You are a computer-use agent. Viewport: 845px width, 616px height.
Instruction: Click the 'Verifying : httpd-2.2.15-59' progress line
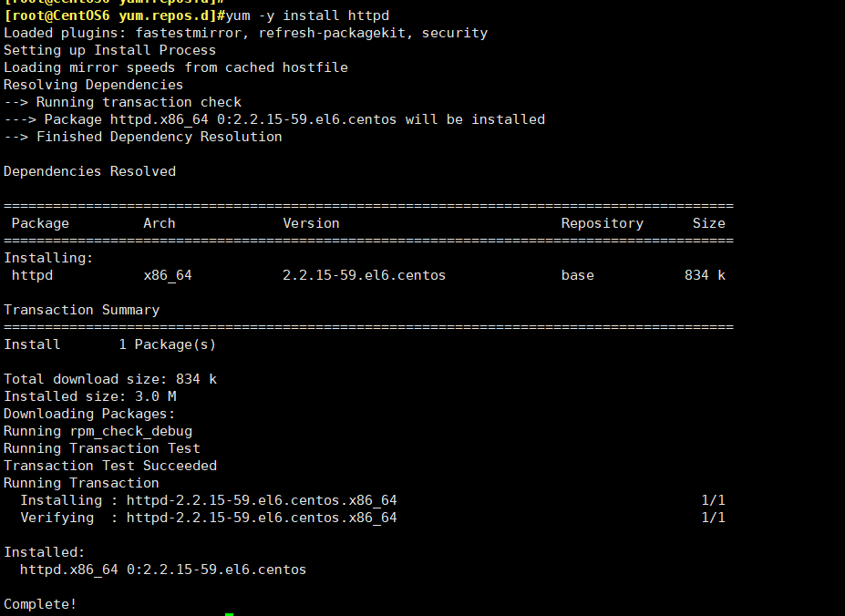(209, 518)
